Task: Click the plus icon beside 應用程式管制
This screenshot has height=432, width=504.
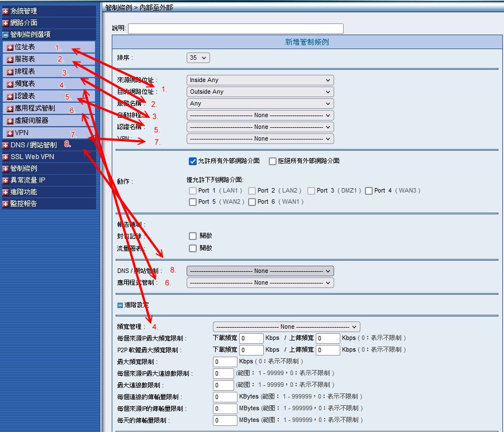Action: [x=10, y=108]
